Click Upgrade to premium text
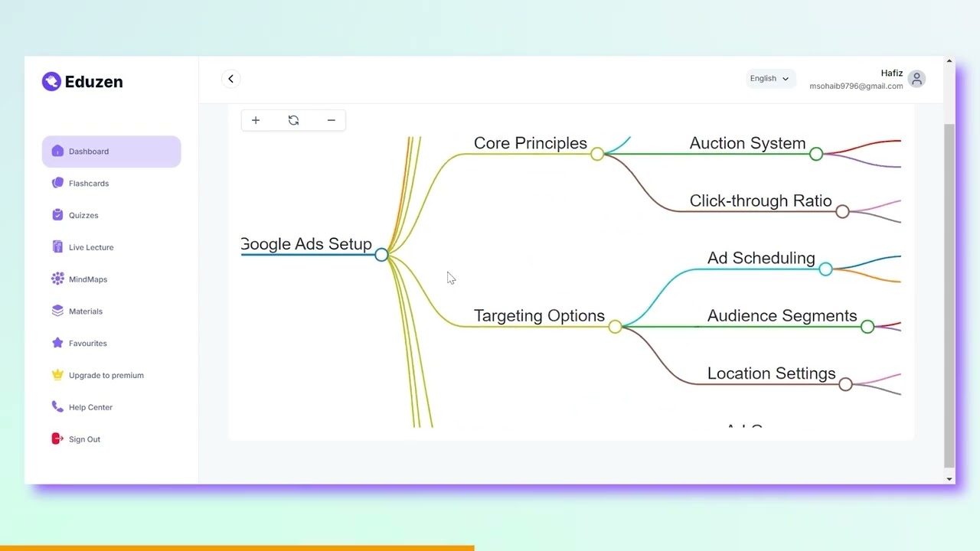The height and width of the screenshot is (551, 980). pyautogui.click(x=106, y=375)
